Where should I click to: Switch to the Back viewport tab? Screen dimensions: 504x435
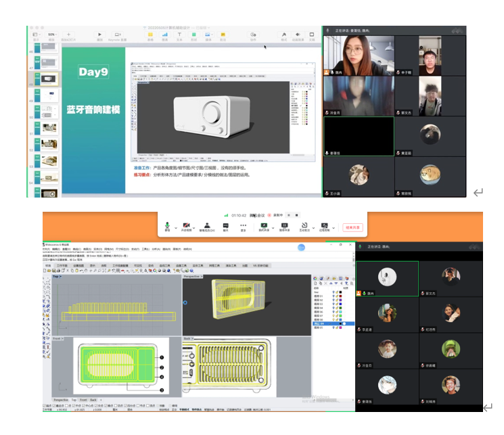94,400
